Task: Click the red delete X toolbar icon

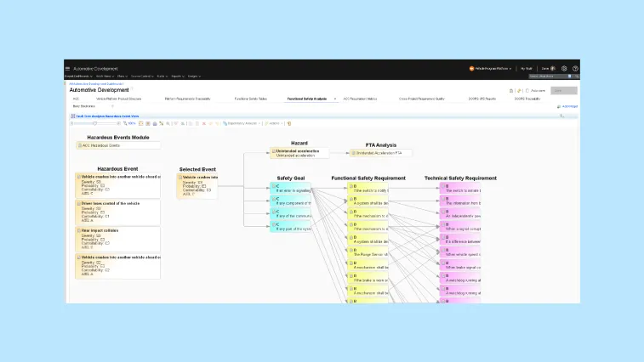Action: [203, 123]
